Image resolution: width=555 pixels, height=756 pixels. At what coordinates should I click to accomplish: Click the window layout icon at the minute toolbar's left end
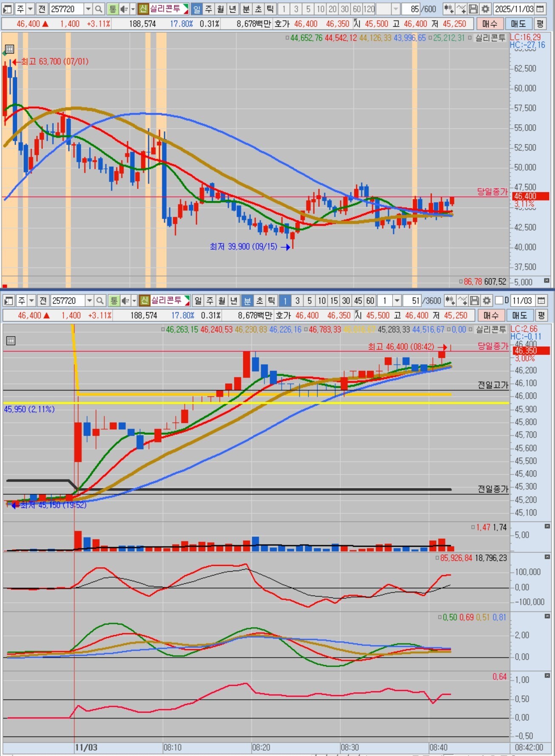[9, 301]
